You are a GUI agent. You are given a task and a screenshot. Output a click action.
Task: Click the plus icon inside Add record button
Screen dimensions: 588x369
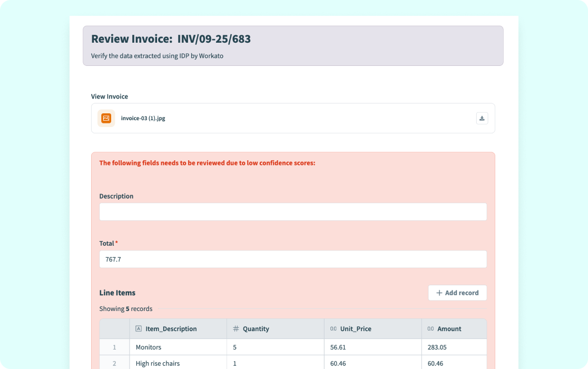click(439, 293)
